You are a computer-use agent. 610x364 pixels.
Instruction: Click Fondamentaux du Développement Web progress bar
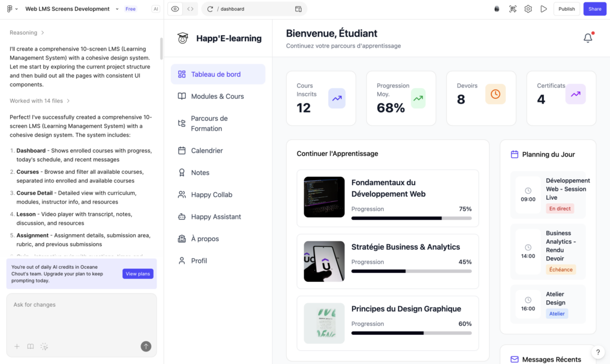click(x=411, y=218)
